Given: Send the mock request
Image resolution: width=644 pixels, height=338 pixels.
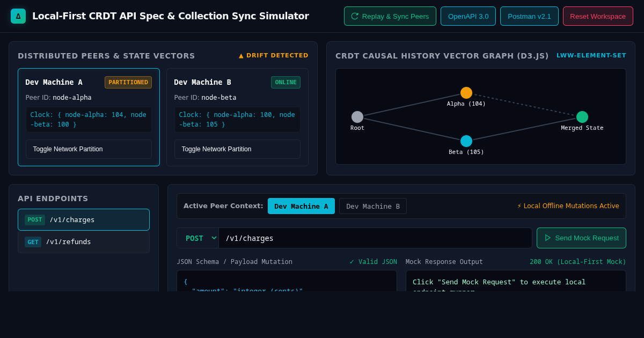Looking at the screenshot, I should [581, 238].
